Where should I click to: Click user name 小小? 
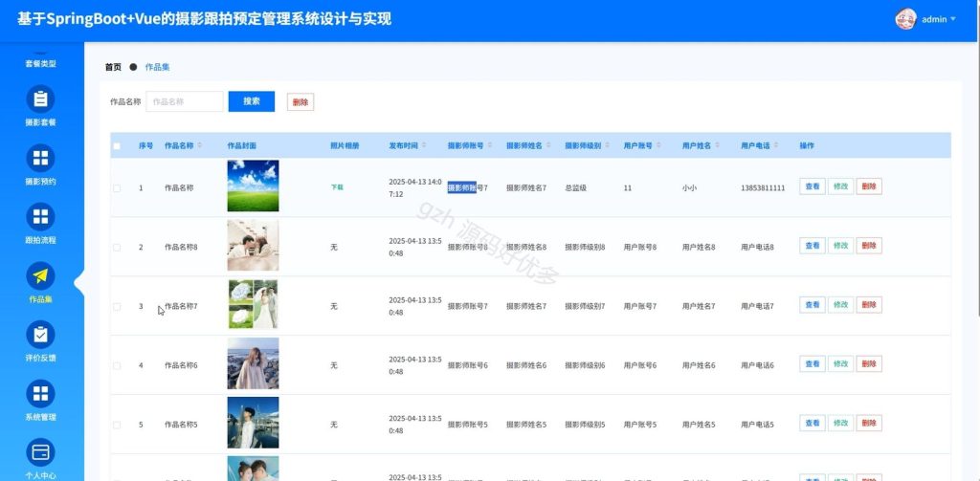689,188
